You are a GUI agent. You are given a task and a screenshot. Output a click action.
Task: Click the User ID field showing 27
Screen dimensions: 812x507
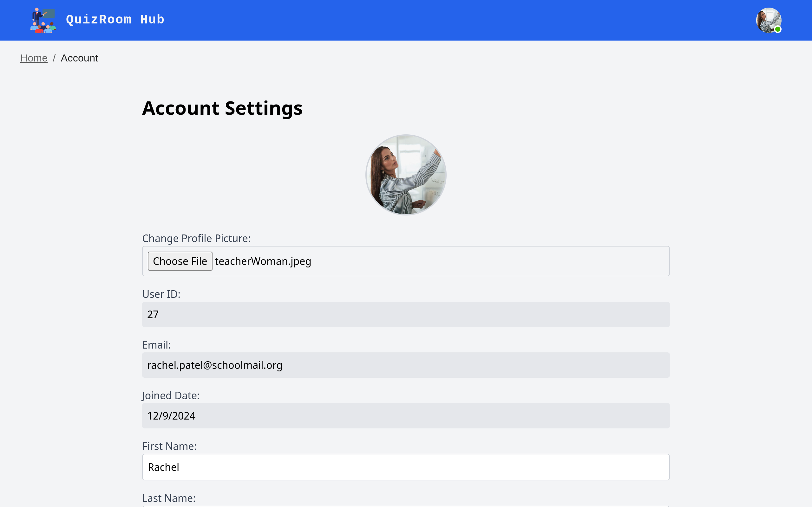click(406, 314)
